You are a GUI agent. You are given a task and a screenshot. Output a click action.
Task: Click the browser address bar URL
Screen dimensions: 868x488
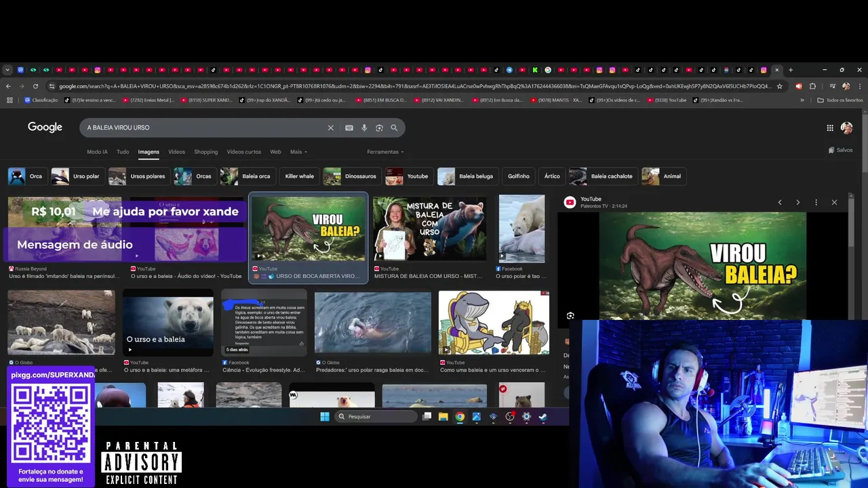pyautogui.click(x=414, y=86)
